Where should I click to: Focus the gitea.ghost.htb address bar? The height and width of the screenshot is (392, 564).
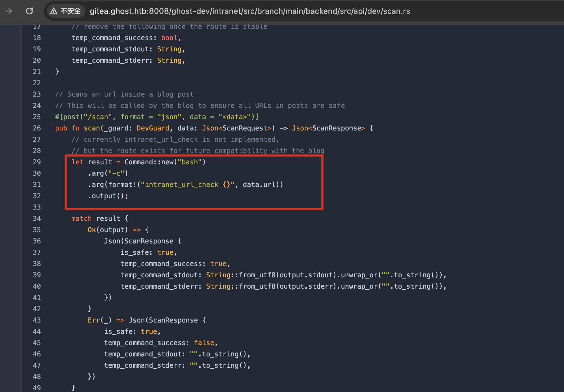tap(250, 11)
